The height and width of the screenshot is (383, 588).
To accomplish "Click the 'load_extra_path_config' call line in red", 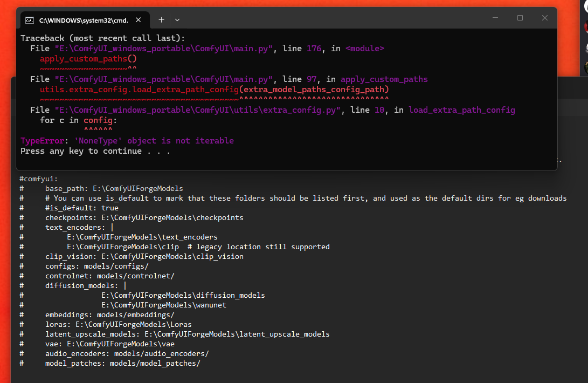I will 214,90.
